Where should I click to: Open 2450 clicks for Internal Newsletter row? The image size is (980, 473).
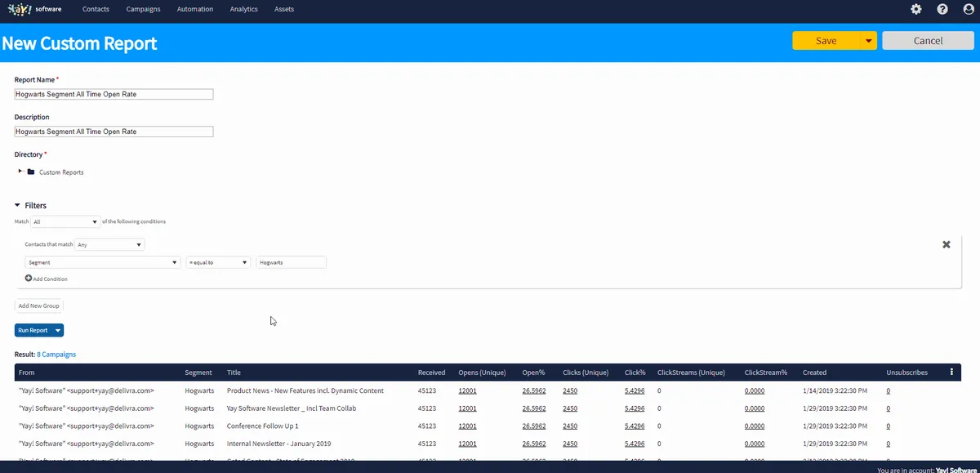[570, 444]
